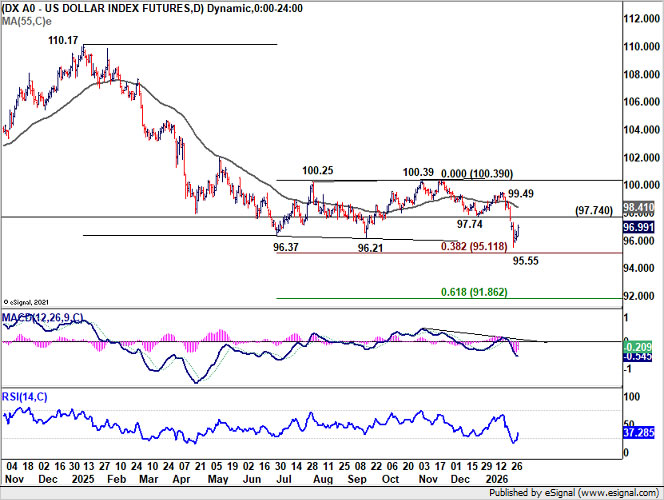Click the 100.25 peak annotation
Image resolution: width=664 pixels, height=500 pixels.
click(318, 171)
